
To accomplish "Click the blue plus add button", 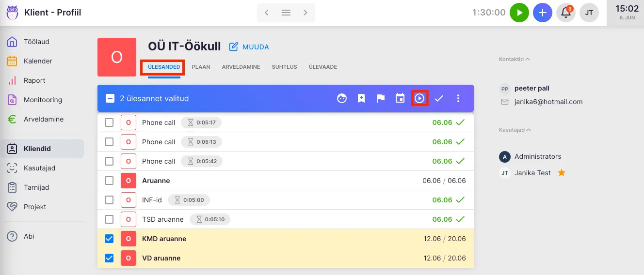I will coord(542,13).
